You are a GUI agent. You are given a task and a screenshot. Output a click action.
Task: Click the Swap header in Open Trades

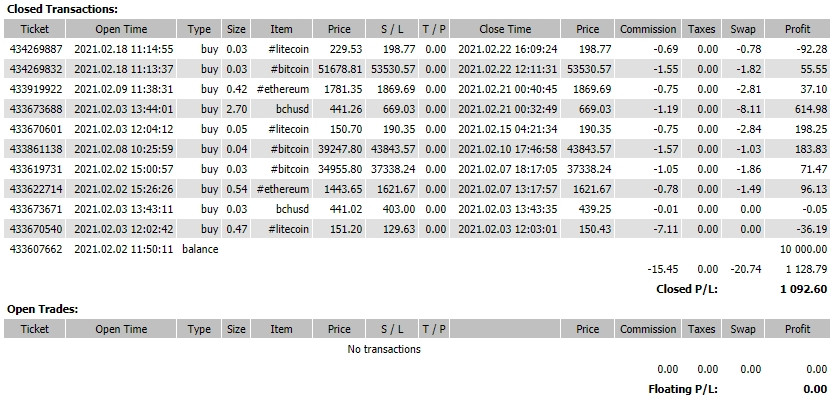coord(743,329)
